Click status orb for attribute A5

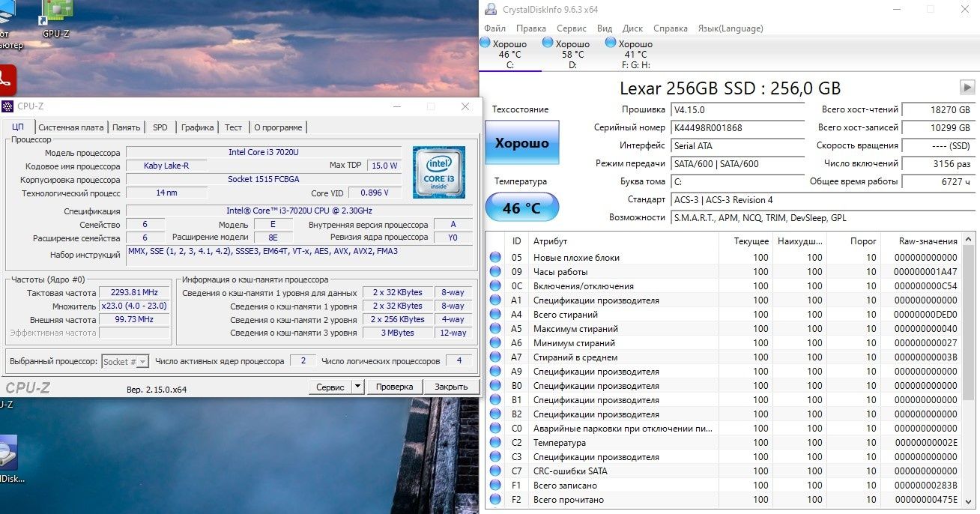point(495,329)
